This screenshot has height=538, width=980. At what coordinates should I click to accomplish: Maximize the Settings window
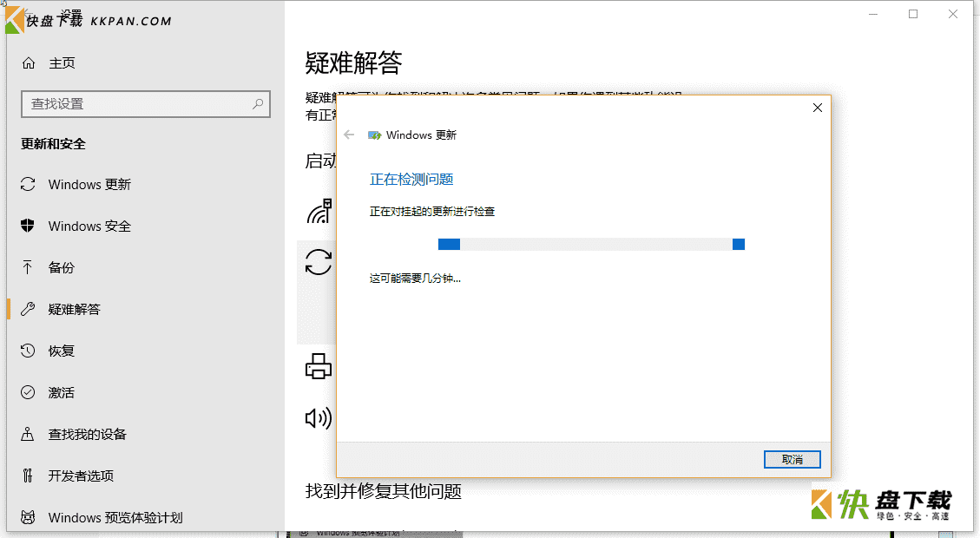(913, 14)
